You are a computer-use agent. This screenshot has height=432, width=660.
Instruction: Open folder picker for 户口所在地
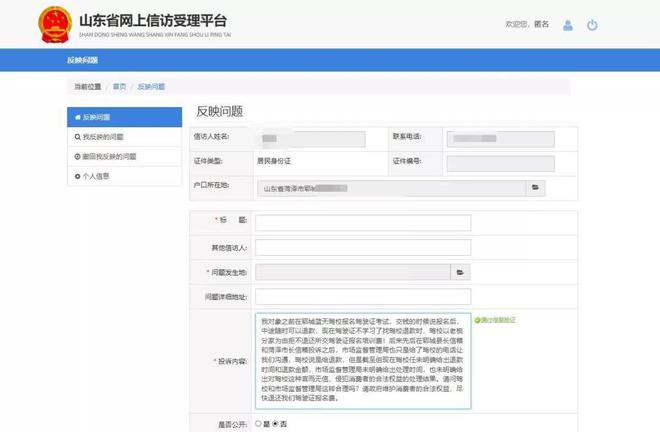[x=536, y=187]
